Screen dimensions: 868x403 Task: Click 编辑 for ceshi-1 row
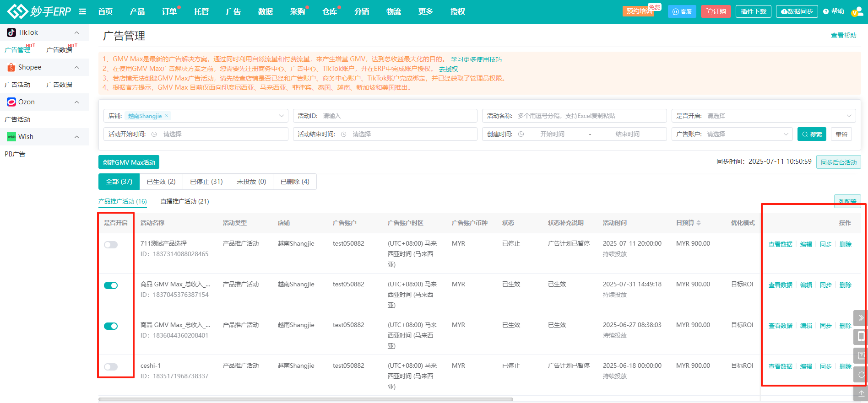806,366
